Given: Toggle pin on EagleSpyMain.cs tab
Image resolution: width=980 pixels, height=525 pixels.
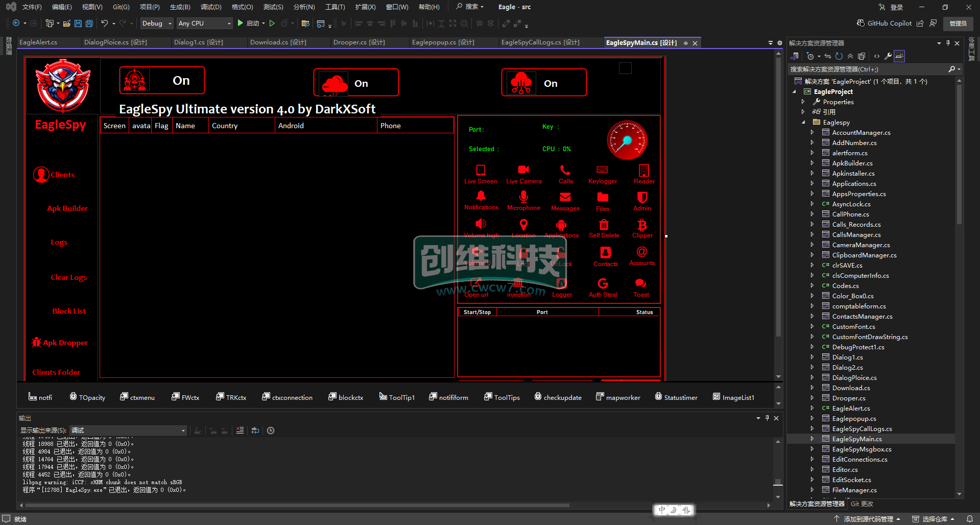Looking at the screenshot, I should [x=686, y=43].
